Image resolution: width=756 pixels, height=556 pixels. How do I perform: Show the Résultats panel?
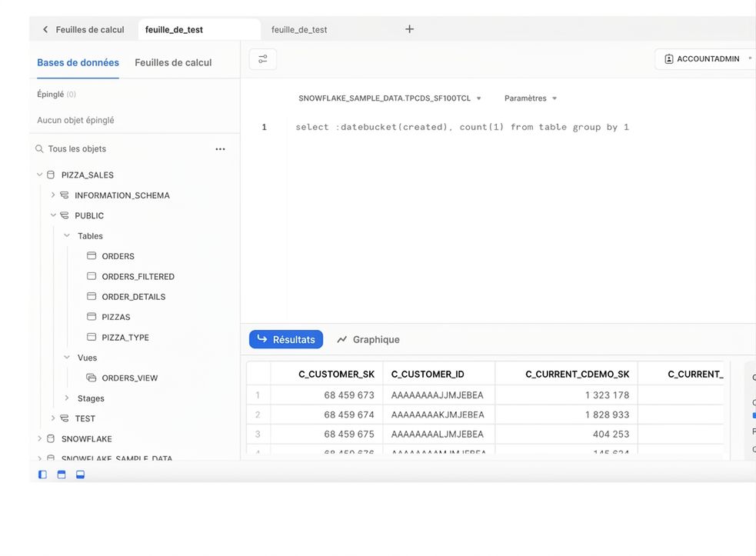[x=286, y=339]
